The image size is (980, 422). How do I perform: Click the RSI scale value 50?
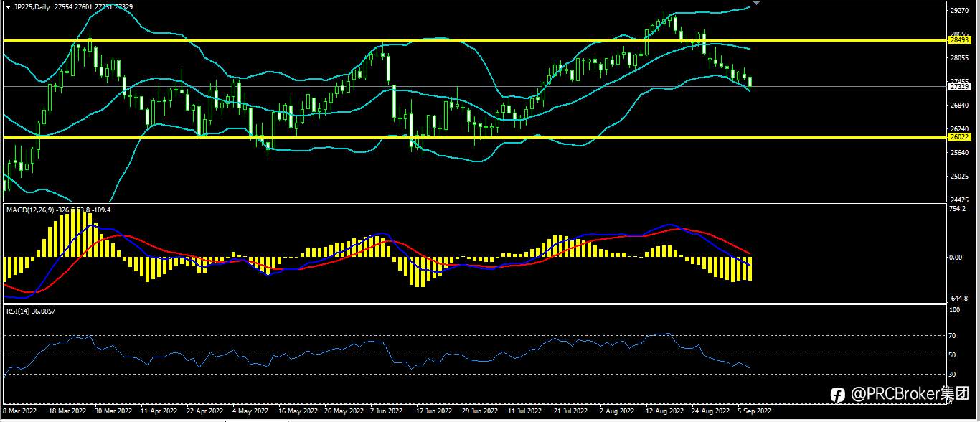tap(953, 355)
